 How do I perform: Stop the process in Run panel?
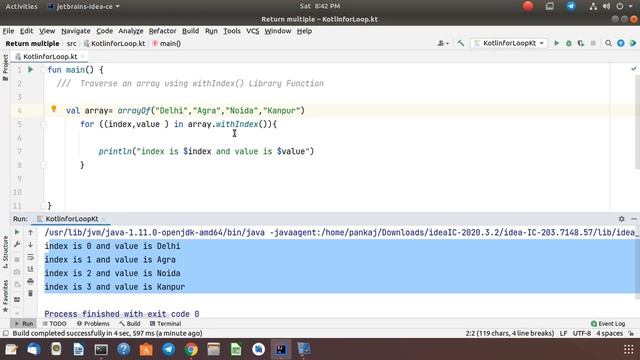click(x=17, y=259)
